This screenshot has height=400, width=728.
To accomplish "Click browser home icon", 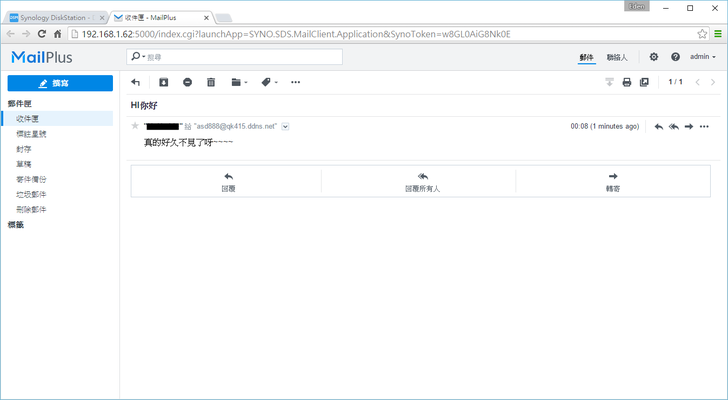I will click(x=58, y=34).
